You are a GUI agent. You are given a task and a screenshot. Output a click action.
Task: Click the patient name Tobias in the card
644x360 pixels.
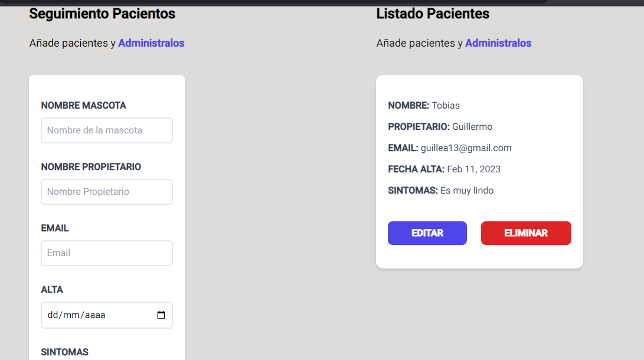[446, 106]
